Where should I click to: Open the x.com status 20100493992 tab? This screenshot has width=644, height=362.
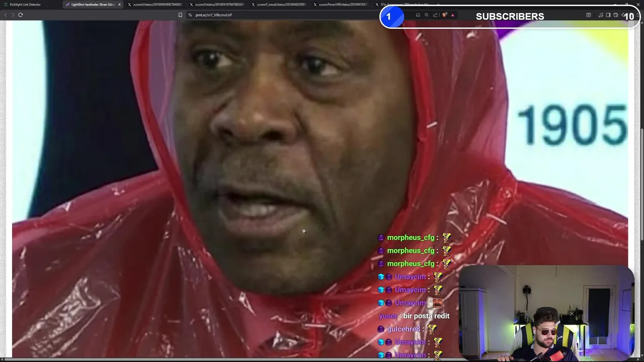click(x=156, y=5)
